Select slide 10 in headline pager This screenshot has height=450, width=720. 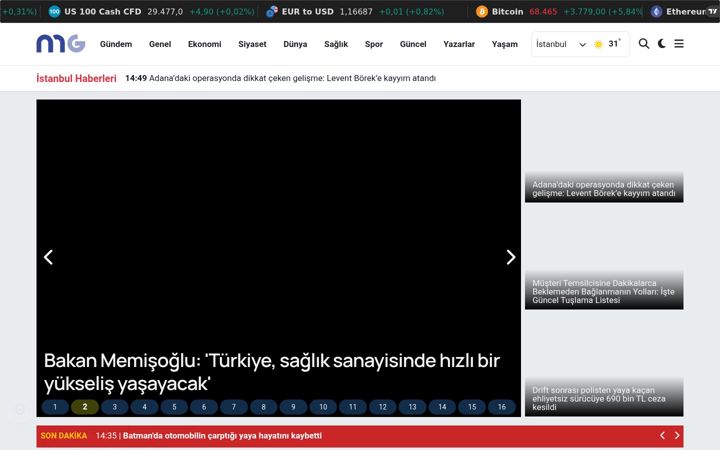[x=323, y=407]
